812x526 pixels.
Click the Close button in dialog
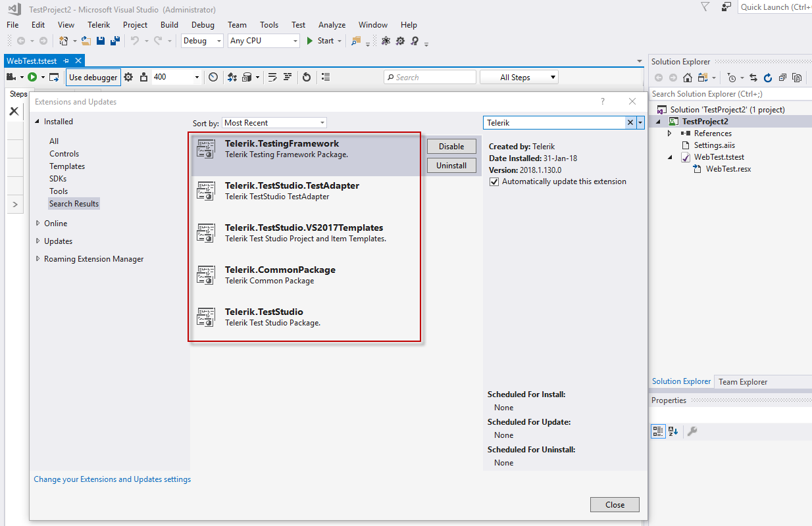(x=615, y=505)
